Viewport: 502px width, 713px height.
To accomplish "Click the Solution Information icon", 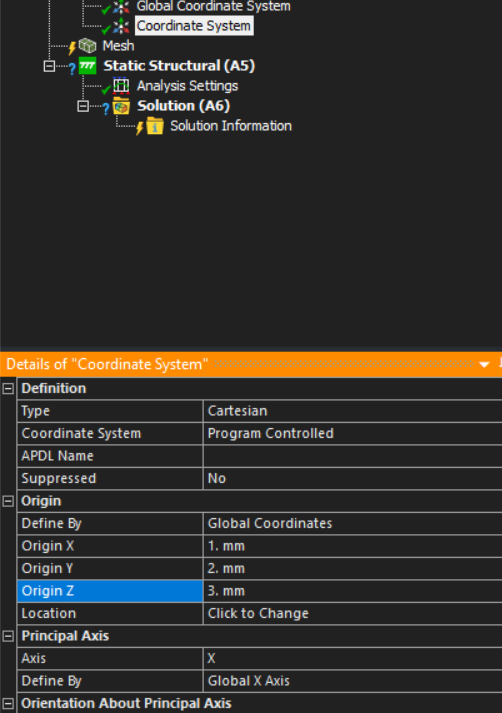I will [155, 126].
